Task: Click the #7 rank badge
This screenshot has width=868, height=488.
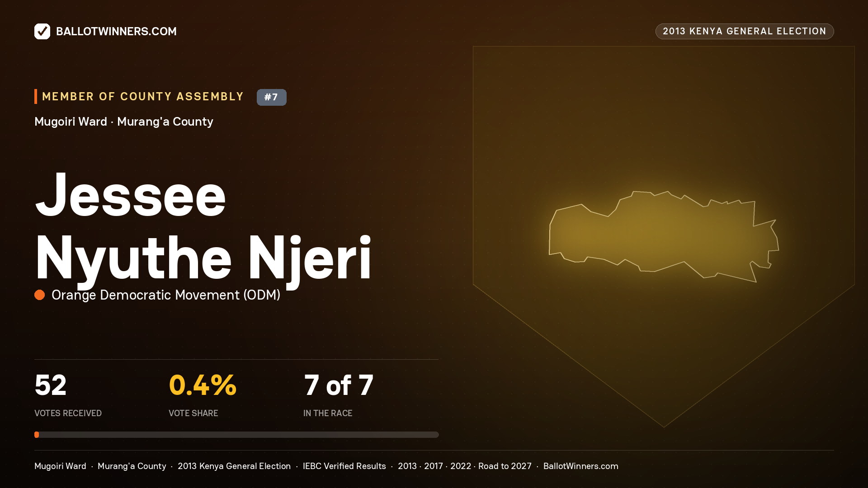Action: point(271,97)
